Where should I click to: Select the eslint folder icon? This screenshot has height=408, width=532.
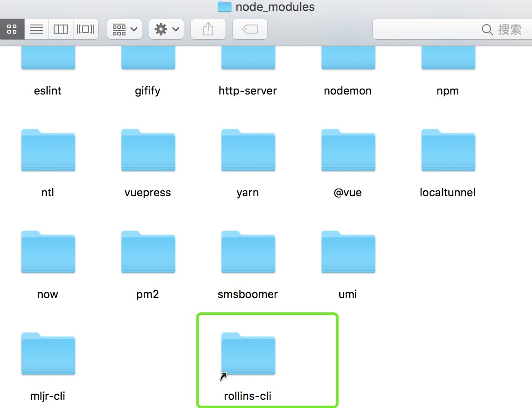coord(48,58)
